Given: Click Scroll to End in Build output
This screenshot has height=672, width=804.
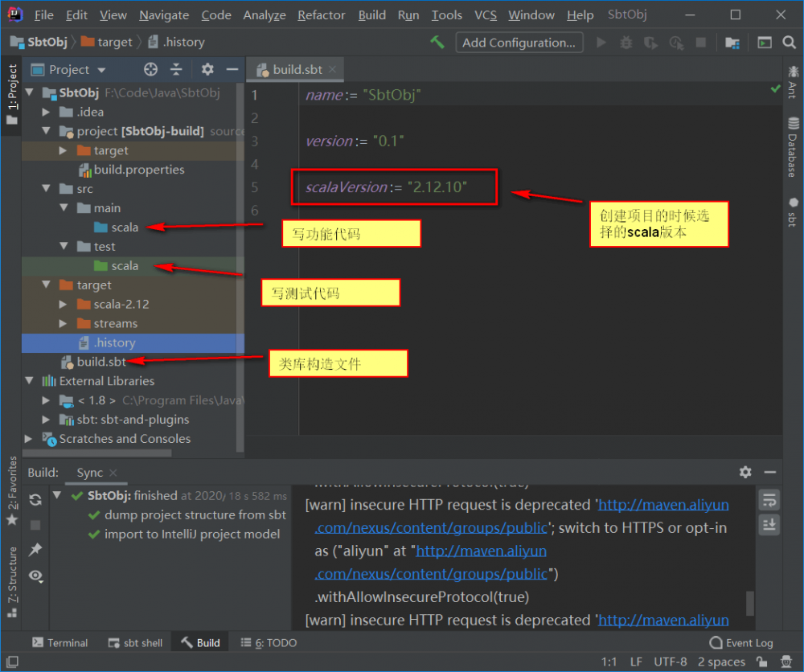Looking at the screenshot, I should click(x=769, y=525).
